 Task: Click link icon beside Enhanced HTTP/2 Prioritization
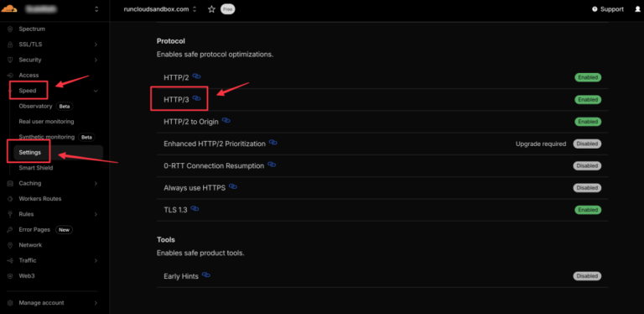[273, 143]
